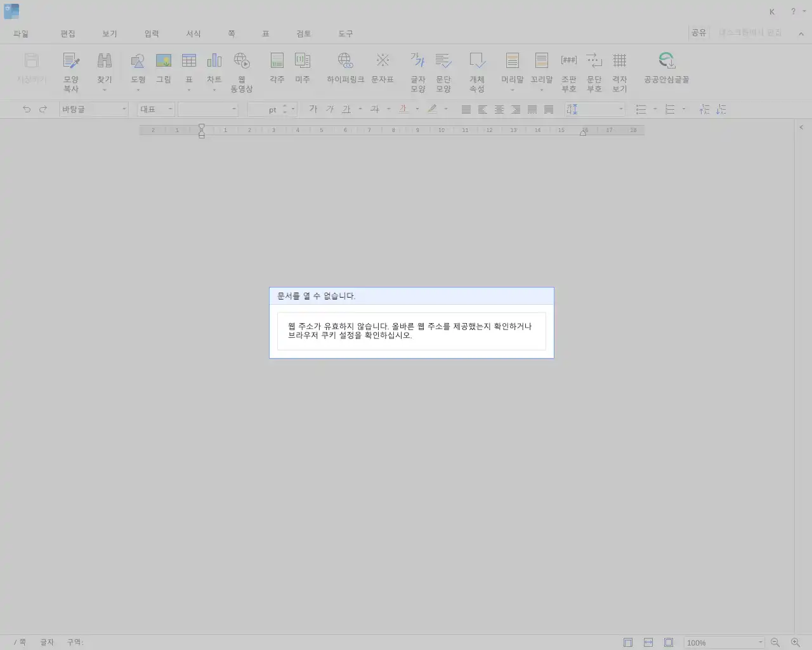812x650 pixels.
Task: Add a footnote with 각주 icon
Action: pos(277,61)
